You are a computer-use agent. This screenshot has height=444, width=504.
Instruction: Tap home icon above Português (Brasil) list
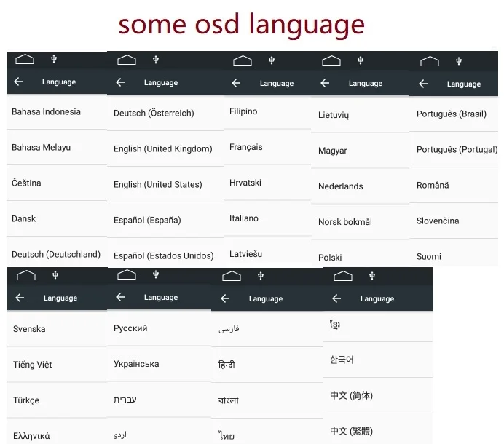430,61
